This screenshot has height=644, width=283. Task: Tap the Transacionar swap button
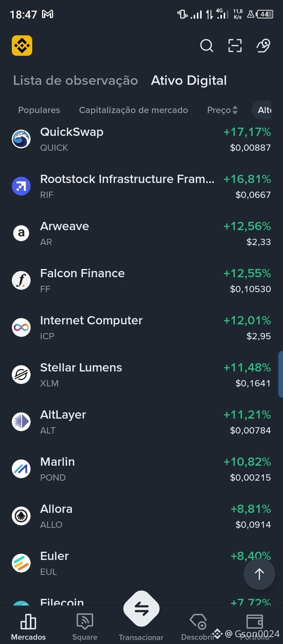pyautogui.click(x=141, y=609)
